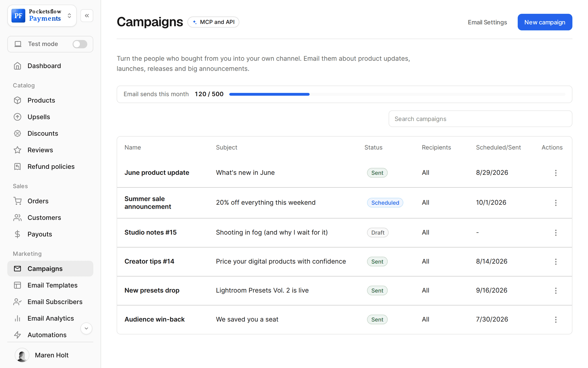Click the Email Analytics bar chart icon
Image resolution: width=588 pixels, height=368 pixels.
coord(18,318)
